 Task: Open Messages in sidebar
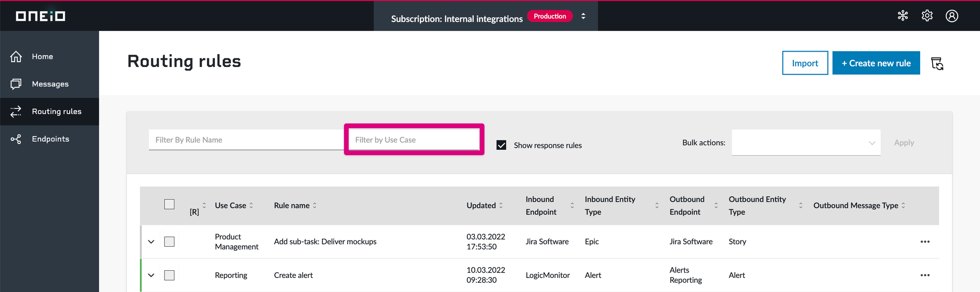[x=49, y=84]
